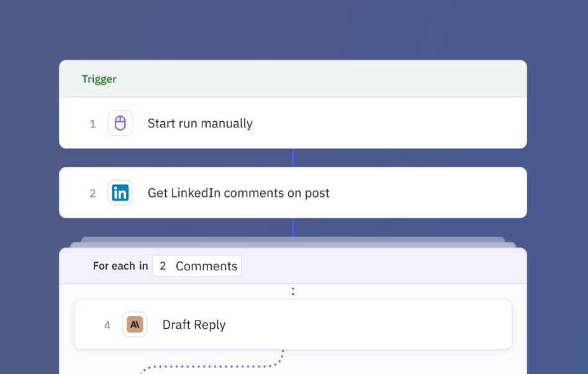
Task: Open the "Draft Reply" step label
Action: click(194, 325)
